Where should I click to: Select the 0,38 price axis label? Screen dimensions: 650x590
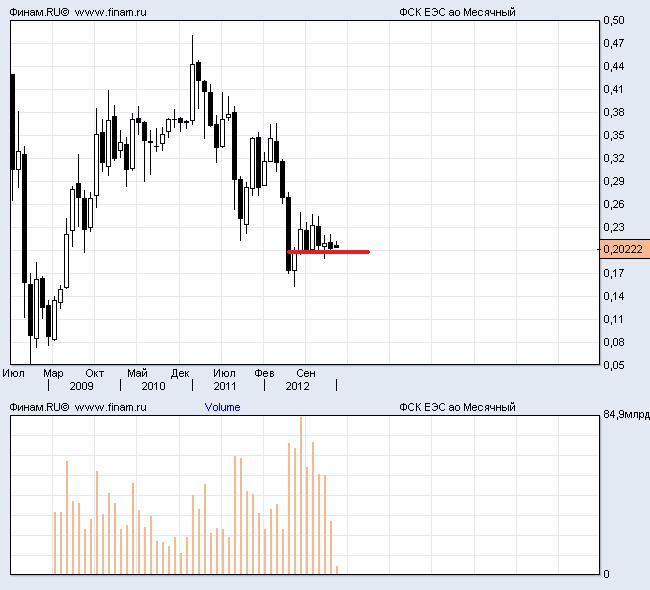coord(614,112)
